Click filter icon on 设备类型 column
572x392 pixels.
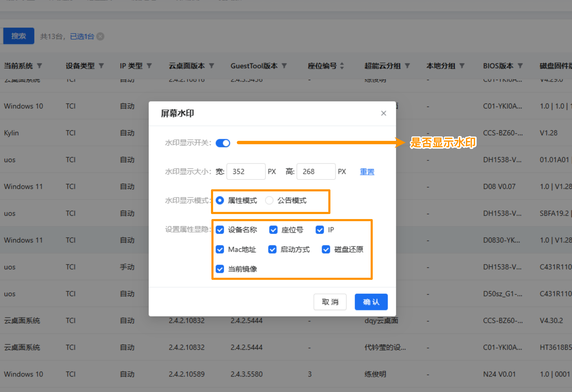point(101,66)
